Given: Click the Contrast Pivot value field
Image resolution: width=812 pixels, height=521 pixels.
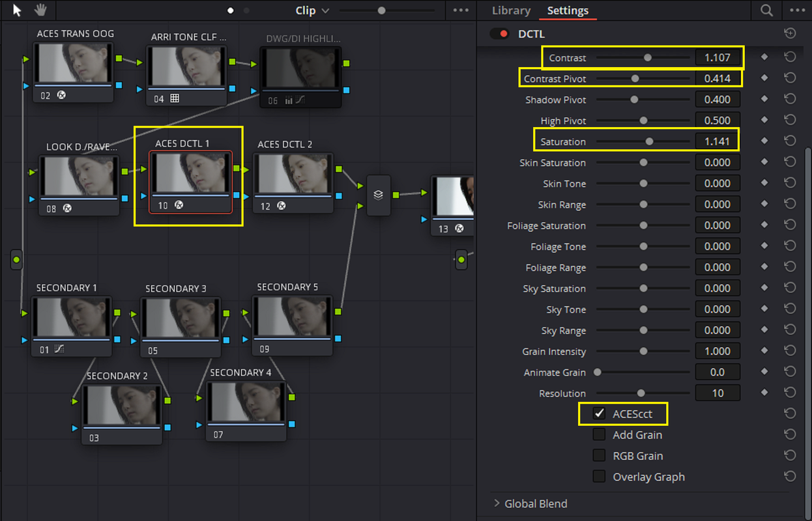Looking at the screenshot, I should pos(718,78).
